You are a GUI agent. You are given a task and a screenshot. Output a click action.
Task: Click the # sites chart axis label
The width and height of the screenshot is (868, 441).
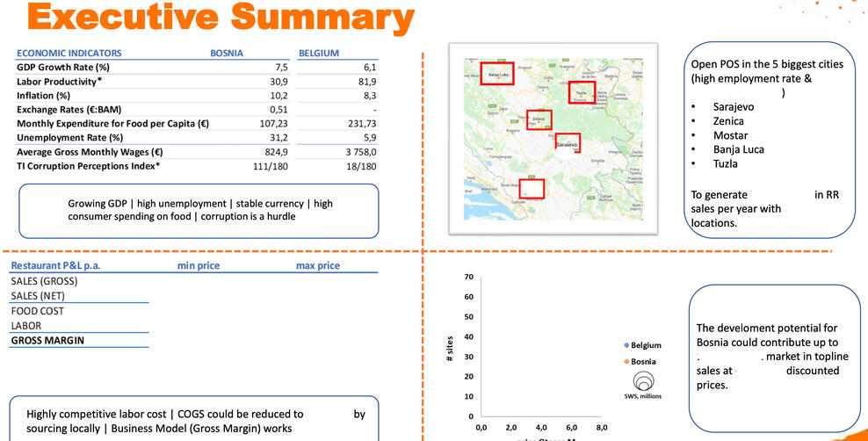pyautogui.click(x=450, y=349)
